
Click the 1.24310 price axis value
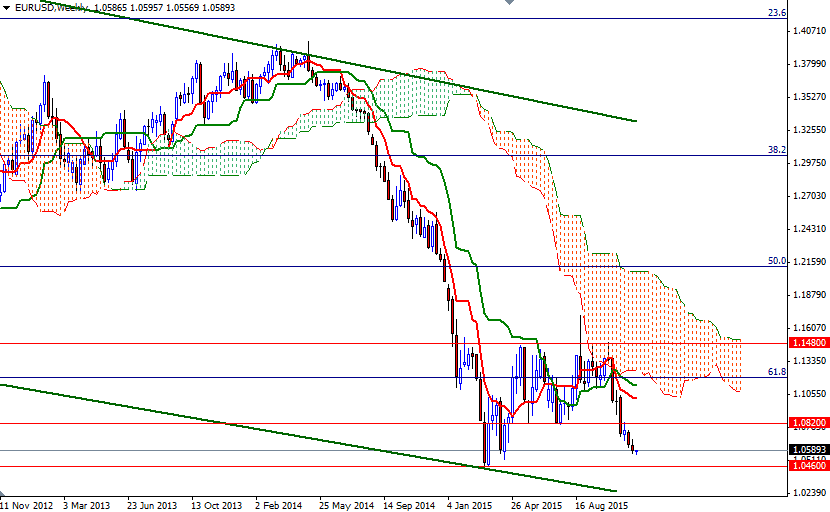click(x=809, y=229)
